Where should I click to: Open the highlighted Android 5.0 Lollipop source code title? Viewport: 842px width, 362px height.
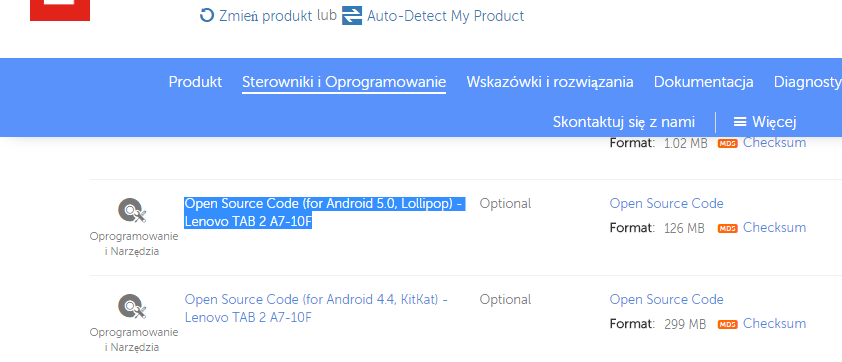tap(324, 213)
